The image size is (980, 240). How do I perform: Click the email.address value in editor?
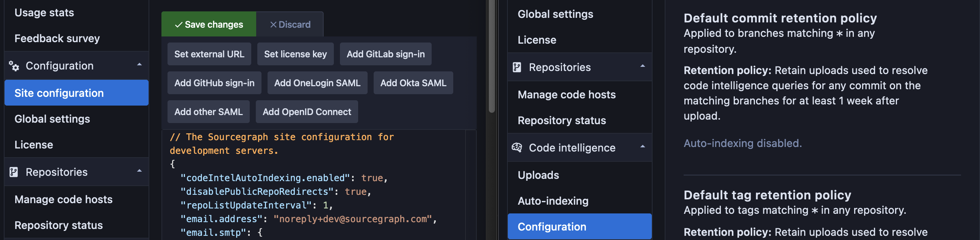(353, 219)
